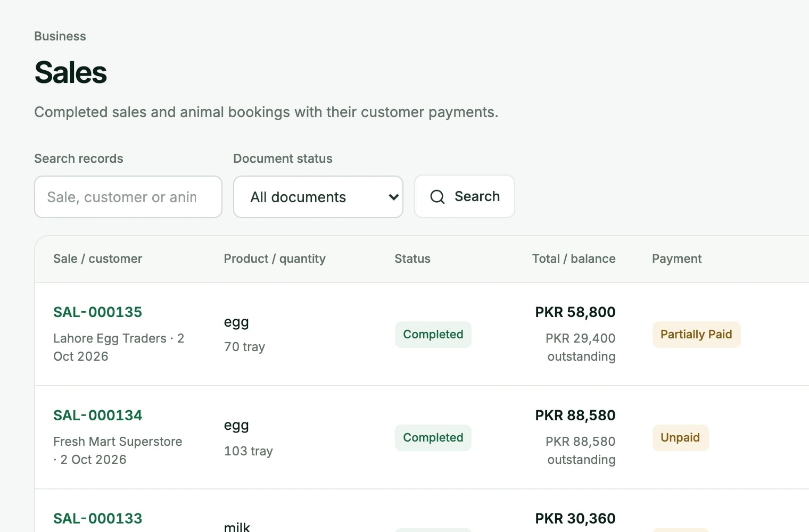The height and width of the screenshot is (532, 809).
Task: Click the Sale / customer column header
Action: 98,259
